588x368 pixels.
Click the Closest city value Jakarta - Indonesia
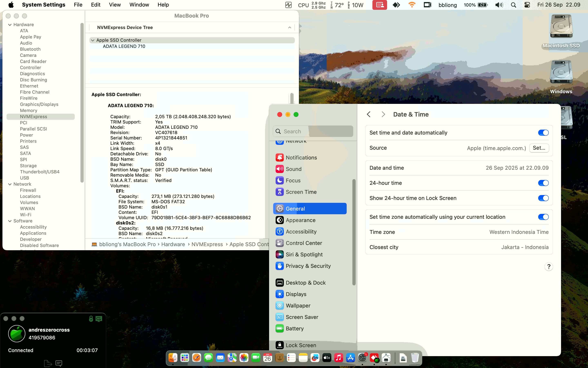[x=525, y=247]
